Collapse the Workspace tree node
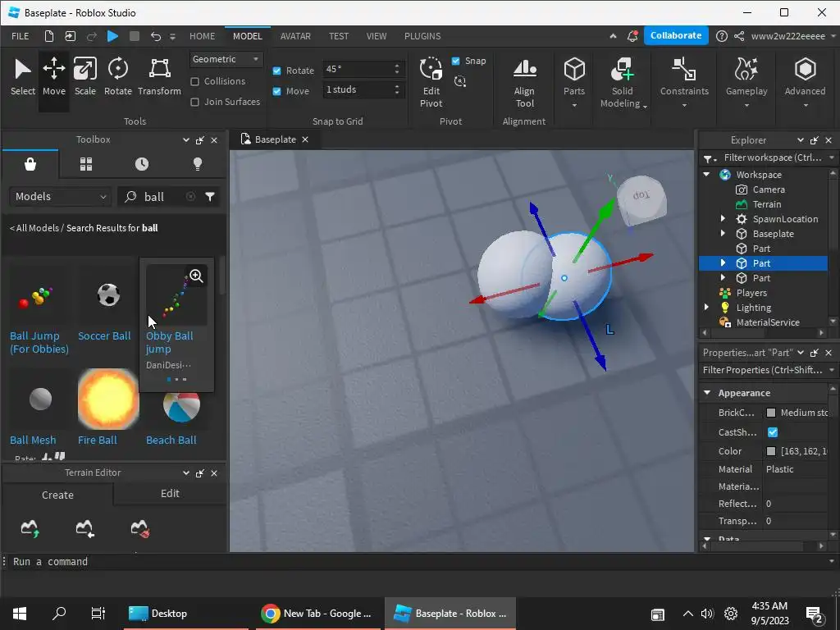The width and height of the screenshot is (840, 630). [x=706, y=174]
